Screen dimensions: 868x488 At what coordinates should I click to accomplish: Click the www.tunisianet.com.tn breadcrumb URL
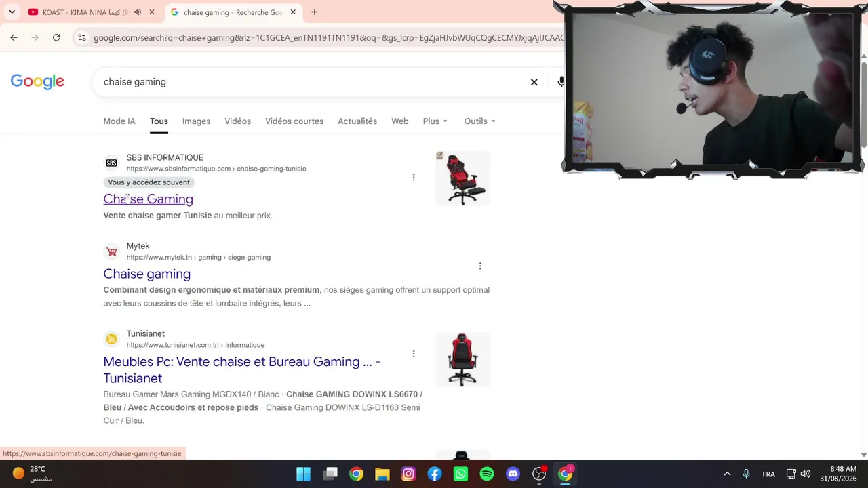(x=195, y=345)
